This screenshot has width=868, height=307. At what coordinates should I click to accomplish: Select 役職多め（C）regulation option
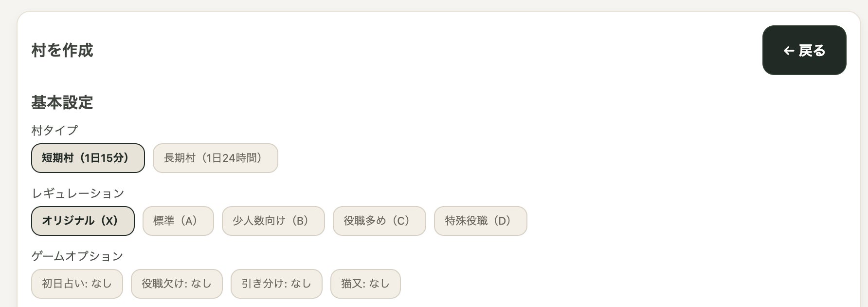click(379, 221)
